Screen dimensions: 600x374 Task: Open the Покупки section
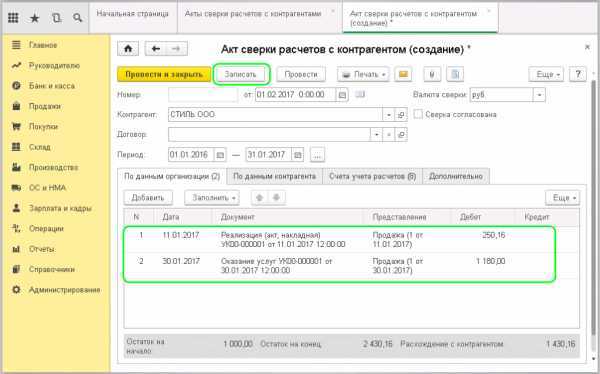click(x=43, y=127)
